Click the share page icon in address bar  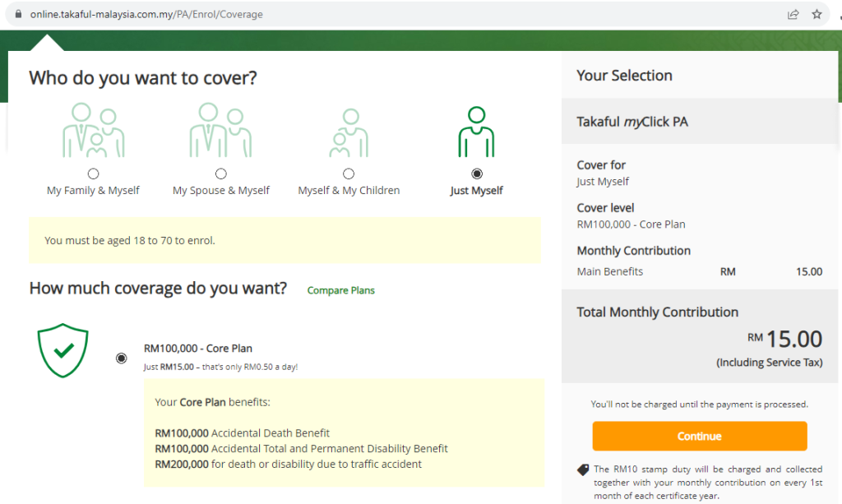click(793, 15)
